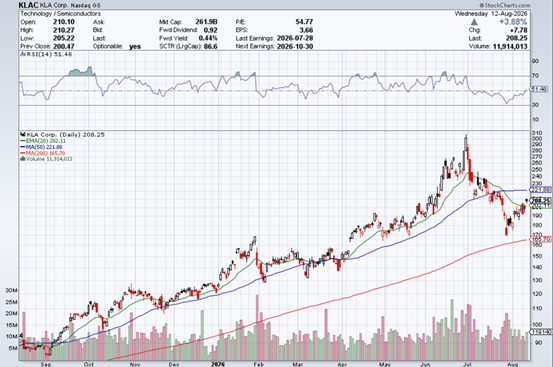The height and width of the screenshot is (367, 553).
Task: Click the KLA Corp. (Daily) 208.25 legend
Action: tap(66, 135)
